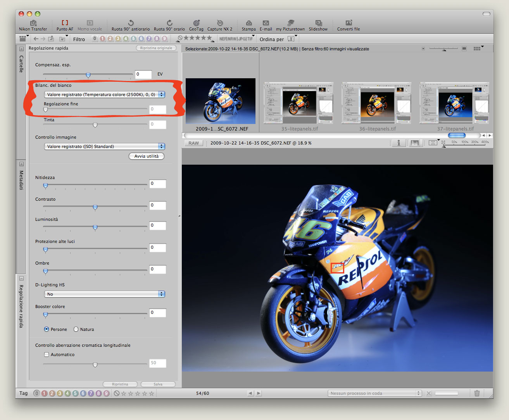The height and width of the screenshot is (420, 509).
Task: Click the Stampa print icon
Action: click(x=249, y=23)
